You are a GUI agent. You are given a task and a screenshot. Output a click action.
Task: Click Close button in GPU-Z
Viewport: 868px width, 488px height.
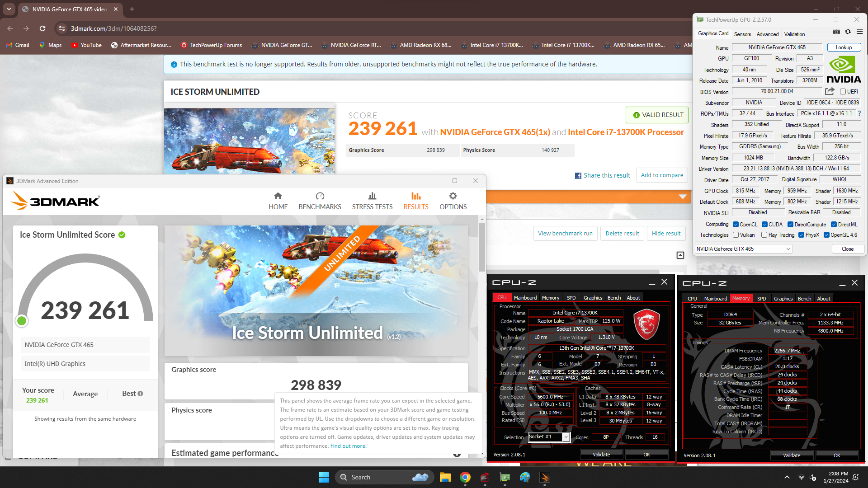pyautogui.click(x=848, y=249)
